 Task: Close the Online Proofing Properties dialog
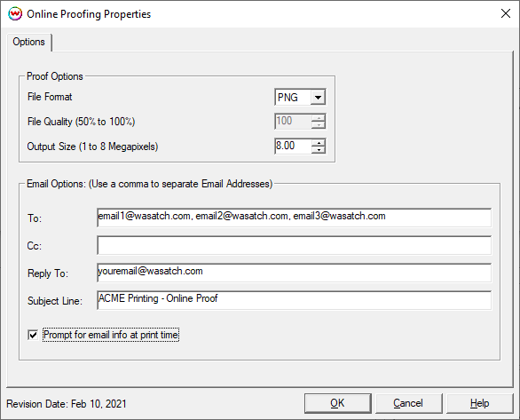506,13
